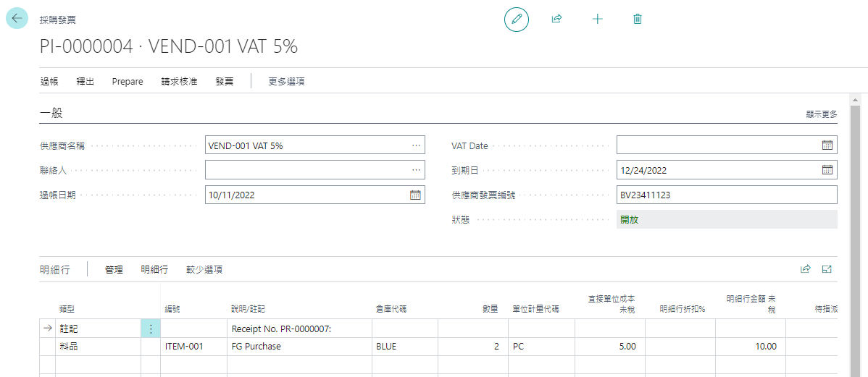Click the unit cost cell 5.00

tap(610, 347)
